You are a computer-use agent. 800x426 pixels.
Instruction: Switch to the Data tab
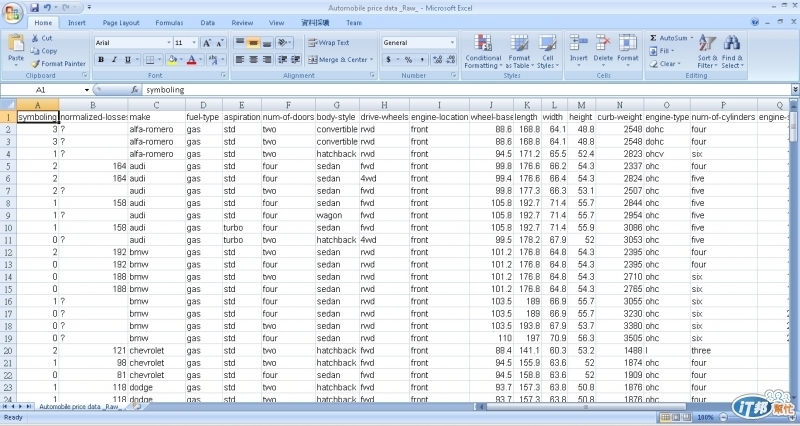208,23
